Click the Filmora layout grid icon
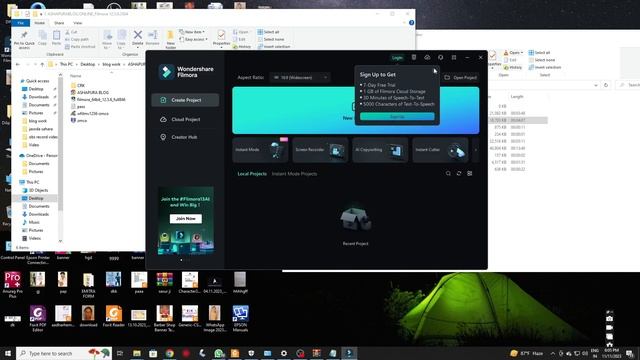The height and width of the screenshot is (360, 640). (x=454, y=58)
